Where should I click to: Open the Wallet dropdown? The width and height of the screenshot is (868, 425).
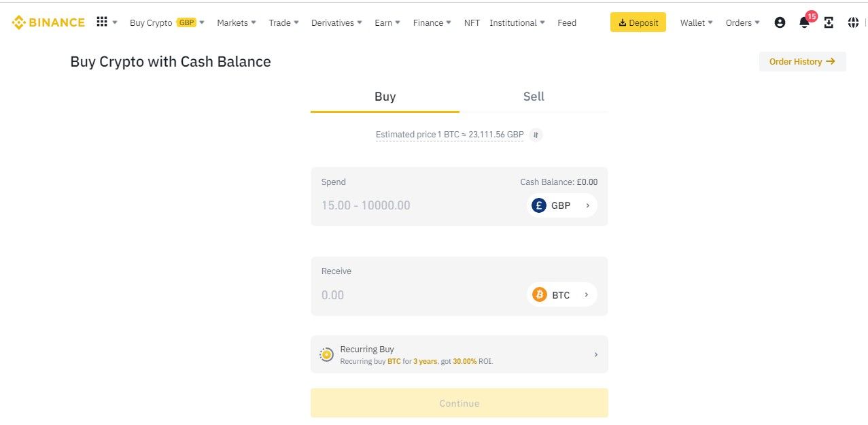(697, 22)
